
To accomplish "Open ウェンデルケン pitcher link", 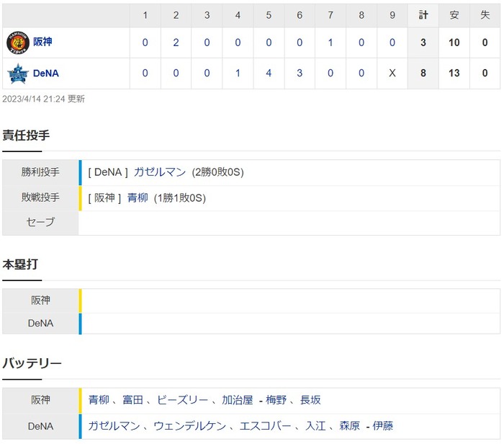I will pyautogui.click(x=190, y=426).
